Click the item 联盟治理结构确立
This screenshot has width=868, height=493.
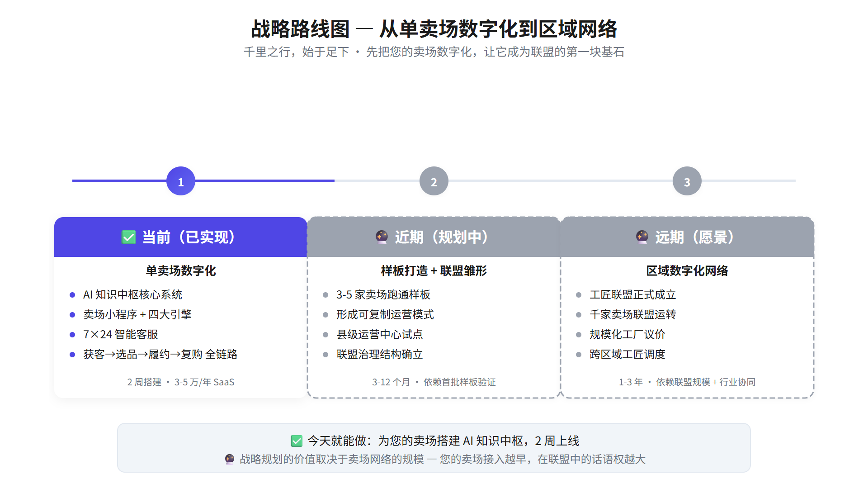pyautogui.click(x=380, y=354)
